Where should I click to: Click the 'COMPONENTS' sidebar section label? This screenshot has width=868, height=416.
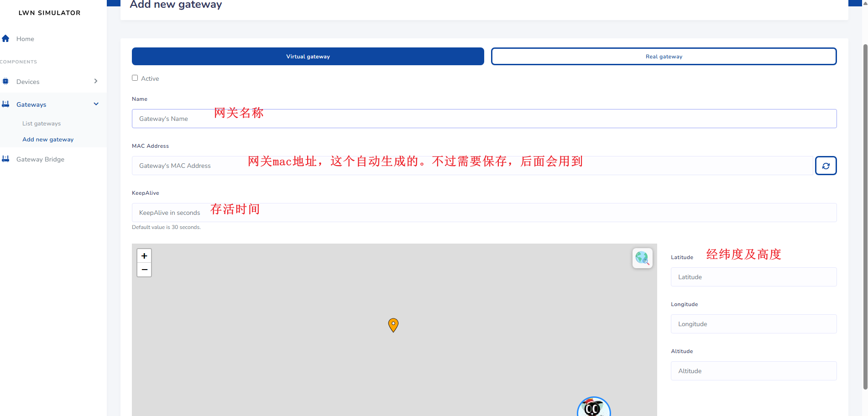pos(19,62)
